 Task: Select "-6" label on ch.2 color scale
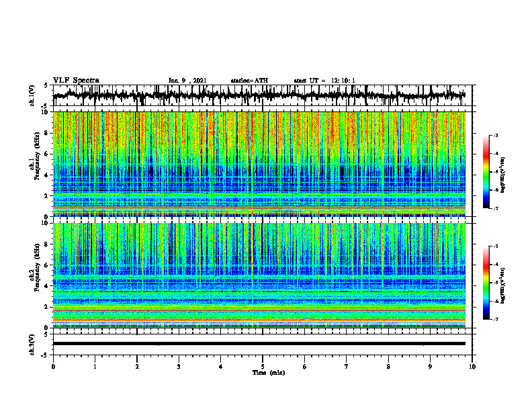click(495, 301)
